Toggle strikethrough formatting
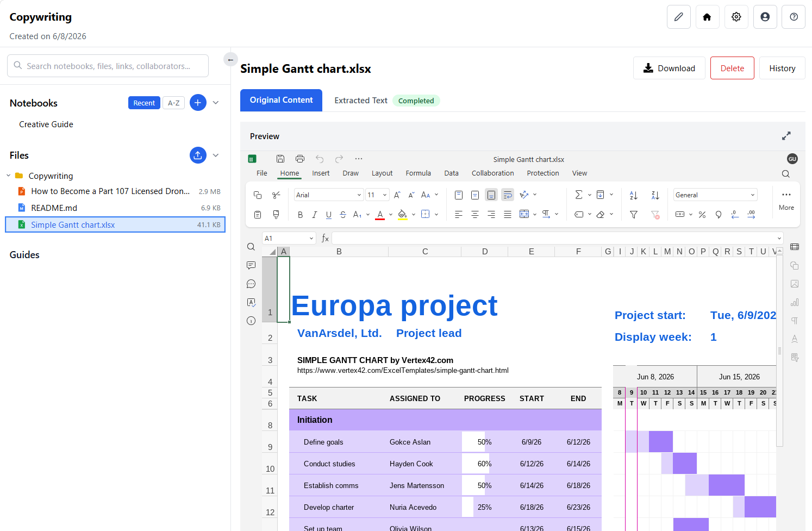The width and height of the screenshot is (812, 531). [343, 215]
